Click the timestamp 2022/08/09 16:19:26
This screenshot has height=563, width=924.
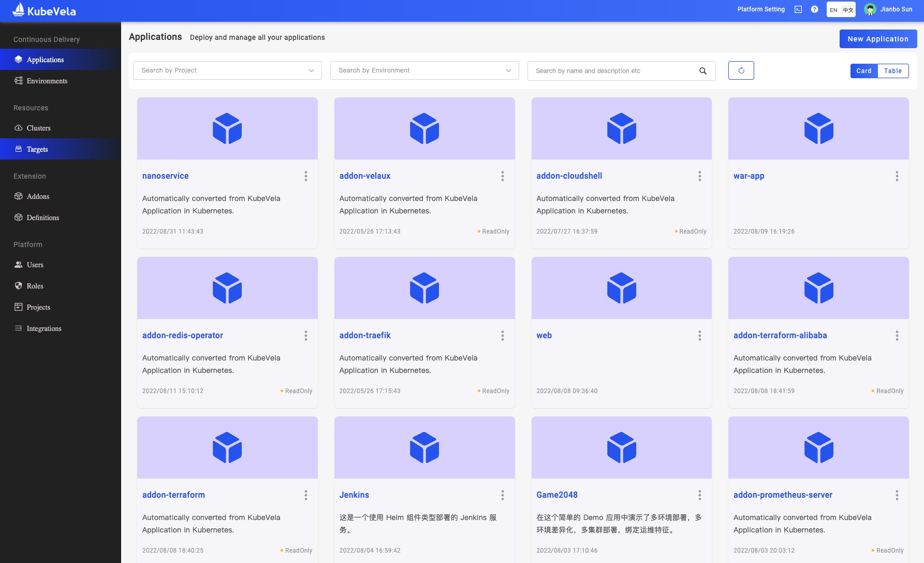[x=764, y=232]
